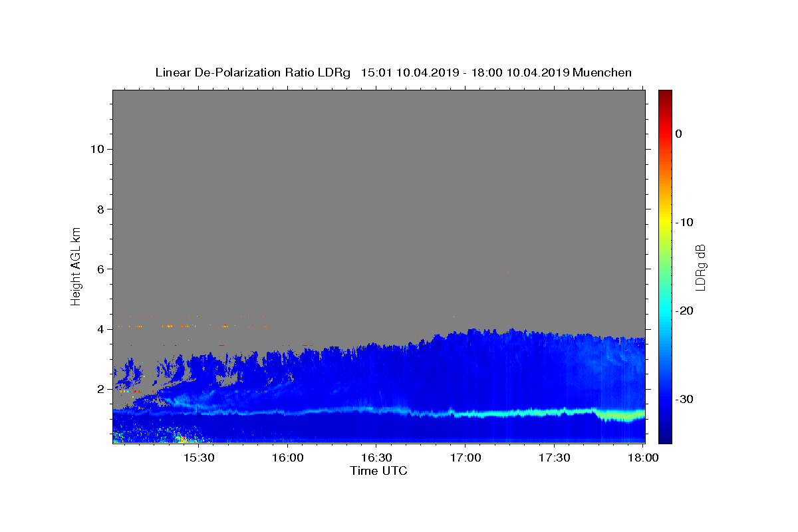Click the 16:30 time tick label

pyautogui.click(x=376, y=458)
